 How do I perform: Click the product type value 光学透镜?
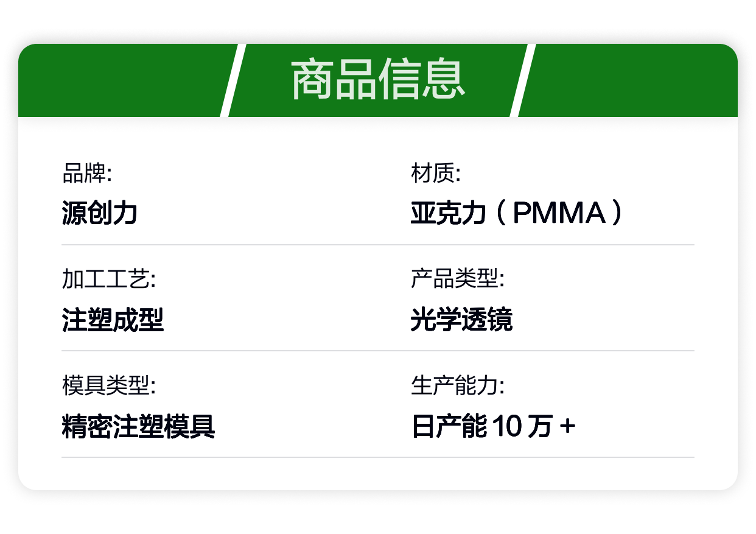(x=461, y=320)
